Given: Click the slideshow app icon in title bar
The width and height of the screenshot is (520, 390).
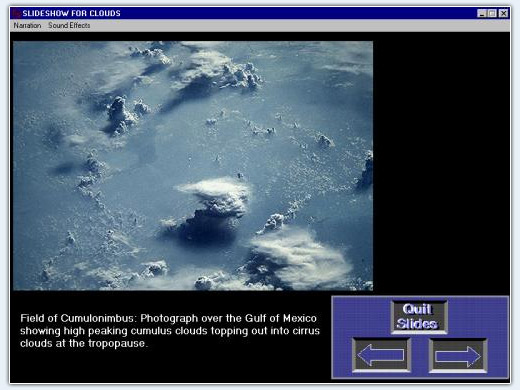Looking at the screenshot, I should (x=16, y=13).
